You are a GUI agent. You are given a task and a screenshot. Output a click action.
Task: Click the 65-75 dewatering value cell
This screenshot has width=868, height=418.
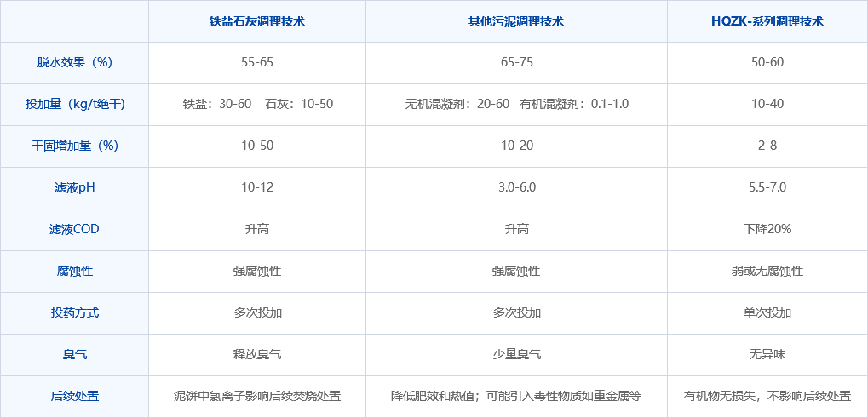(x=516, y=62)
